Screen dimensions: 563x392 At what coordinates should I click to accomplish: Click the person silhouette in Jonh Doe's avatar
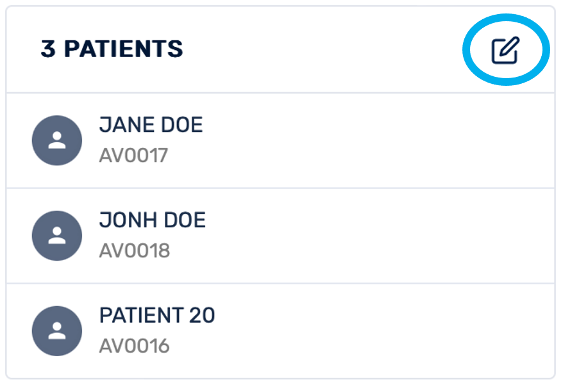57,236
